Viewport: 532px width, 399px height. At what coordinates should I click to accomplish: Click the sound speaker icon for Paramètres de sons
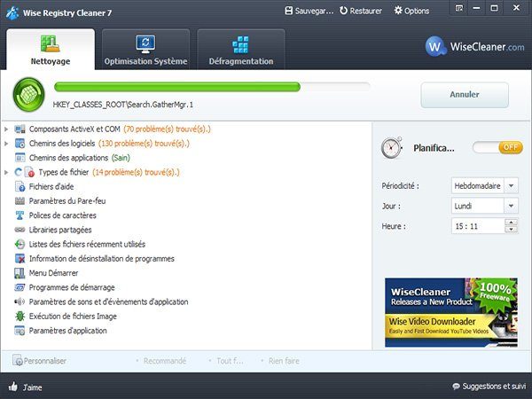tap(20, 301)
